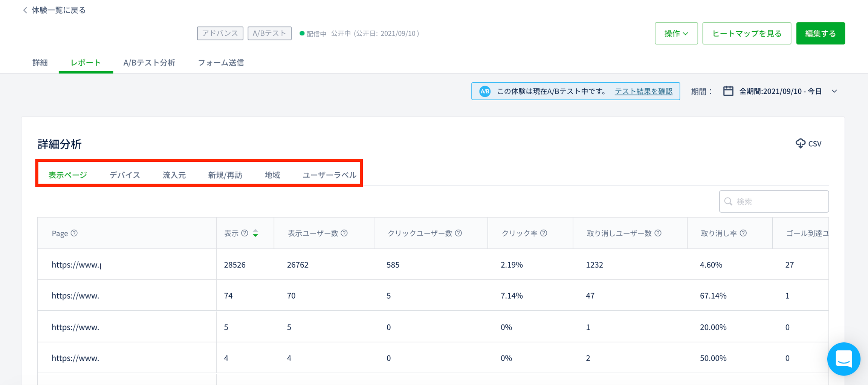Click help icon next to クリック率
868x385 pixels.
coord(544,233)
